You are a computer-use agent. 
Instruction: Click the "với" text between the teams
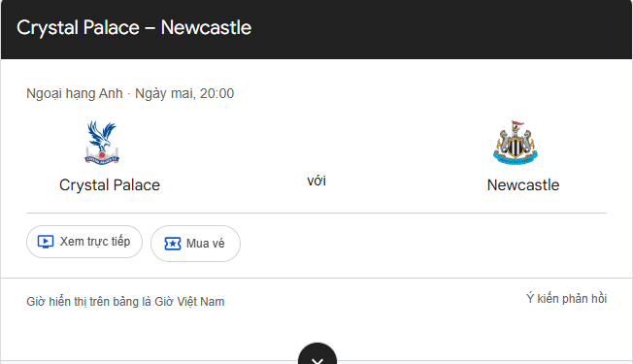pyautogui.click(x=316, y=181)
